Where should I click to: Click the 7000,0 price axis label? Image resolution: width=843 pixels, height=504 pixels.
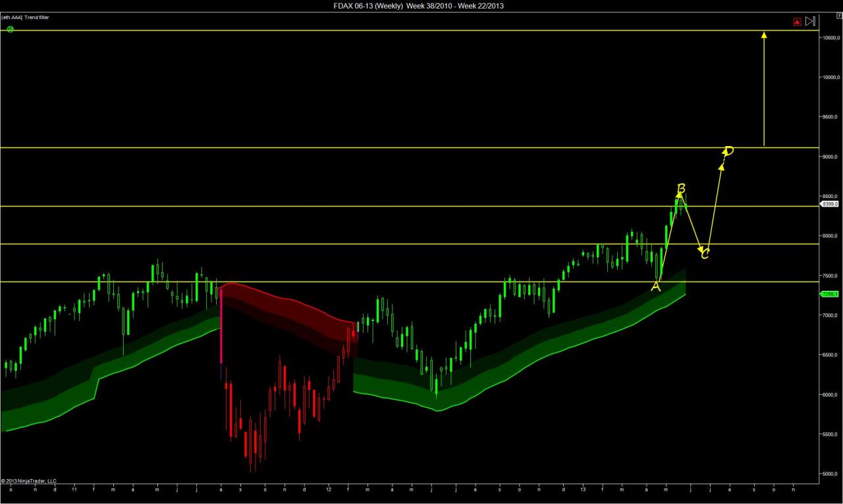pos(829,316)
